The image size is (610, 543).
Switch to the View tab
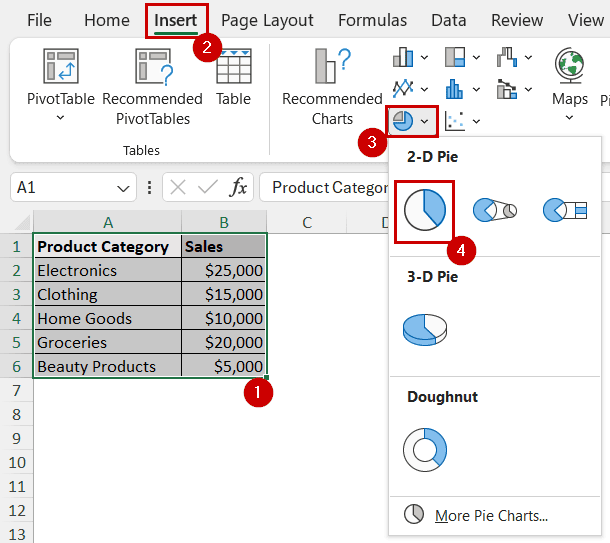click(x=586, y=20)
